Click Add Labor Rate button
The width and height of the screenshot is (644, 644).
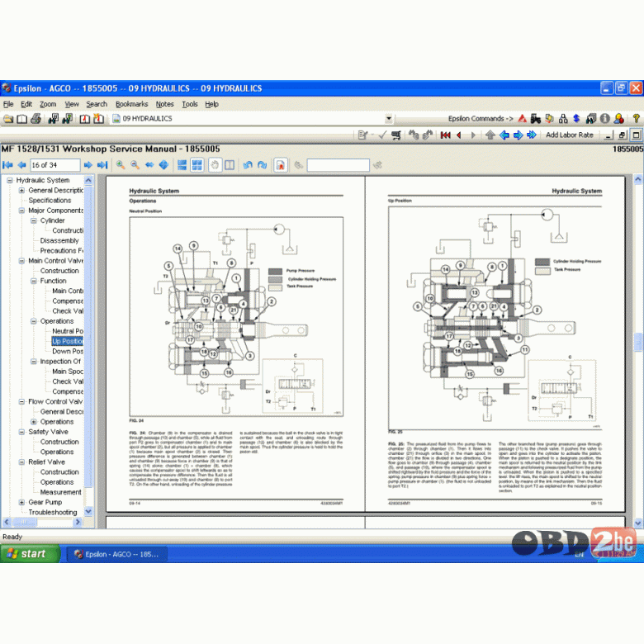[569, 135]
